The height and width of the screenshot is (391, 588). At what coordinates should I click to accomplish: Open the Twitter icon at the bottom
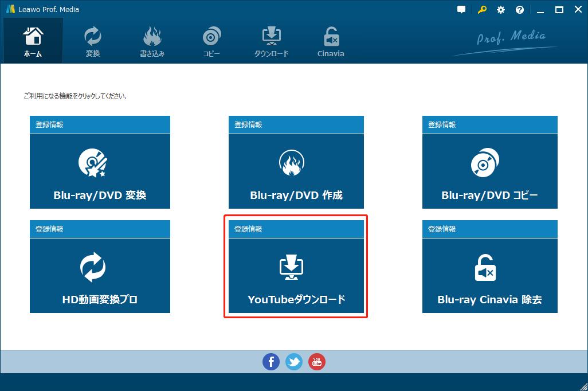294,362
